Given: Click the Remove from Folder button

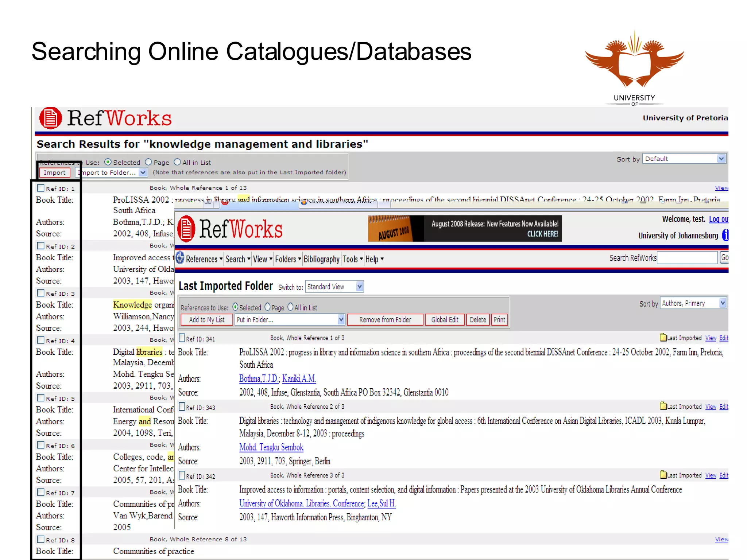Looking at the screenshot, I should click(385, 320).
